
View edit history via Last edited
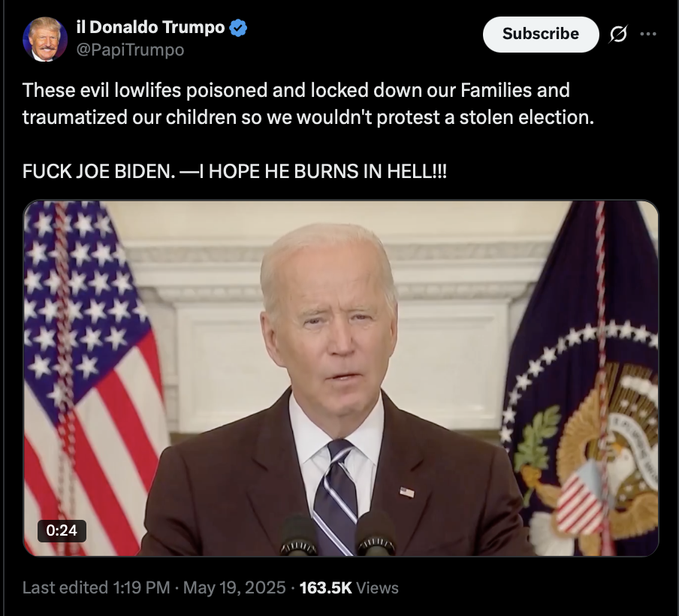[65, 588]
